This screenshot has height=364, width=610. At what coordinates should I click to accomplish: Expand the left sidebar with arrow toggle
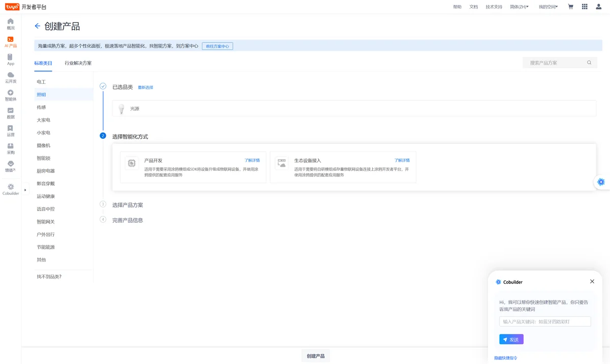(25, 190)
